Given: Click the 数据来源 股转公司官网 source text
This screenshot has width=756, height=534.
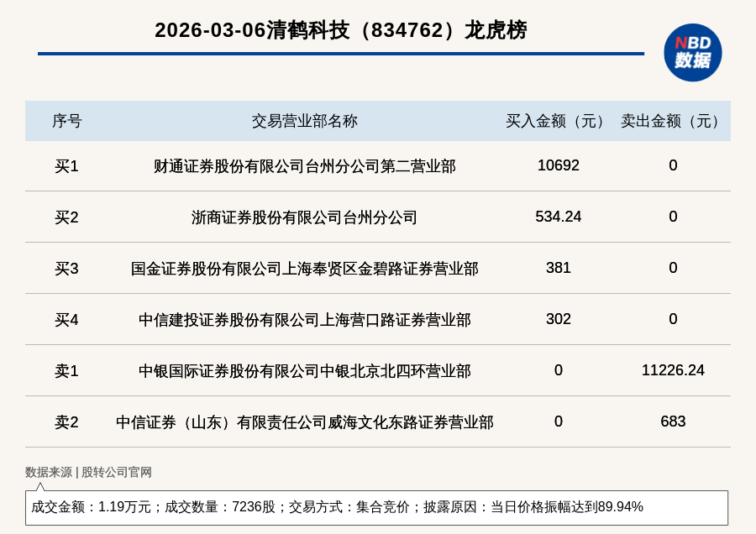Looking at the screenshot, I should pyautogui.click(x=88, y=472).
